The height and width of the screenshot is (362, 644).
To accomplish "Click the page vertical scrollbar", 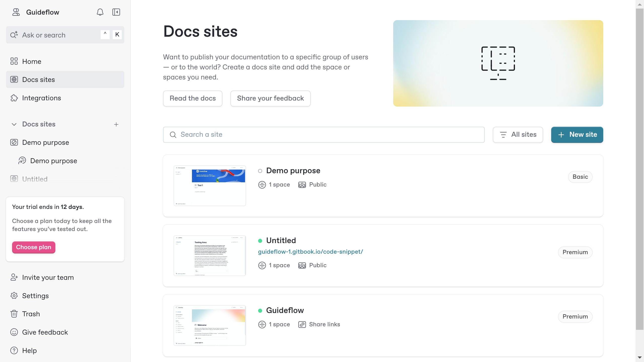I will 640,169.
